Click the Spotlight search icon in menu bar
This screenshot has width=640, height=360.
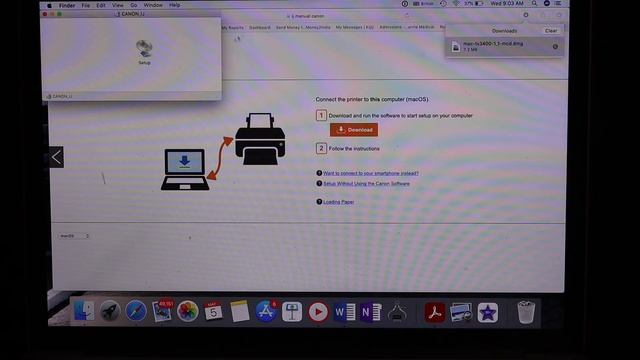[534, 4]
